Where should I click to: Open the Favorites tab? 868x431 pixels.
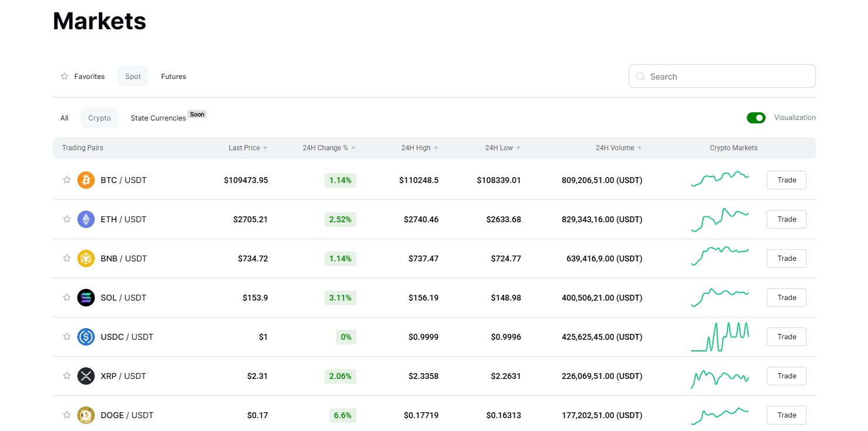pyautogui.click(x=83, y=77)
